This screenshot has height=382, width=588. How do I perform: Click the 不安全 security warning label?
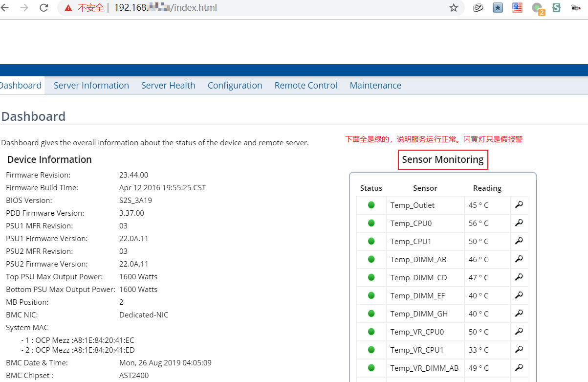[x=87, y=8]
